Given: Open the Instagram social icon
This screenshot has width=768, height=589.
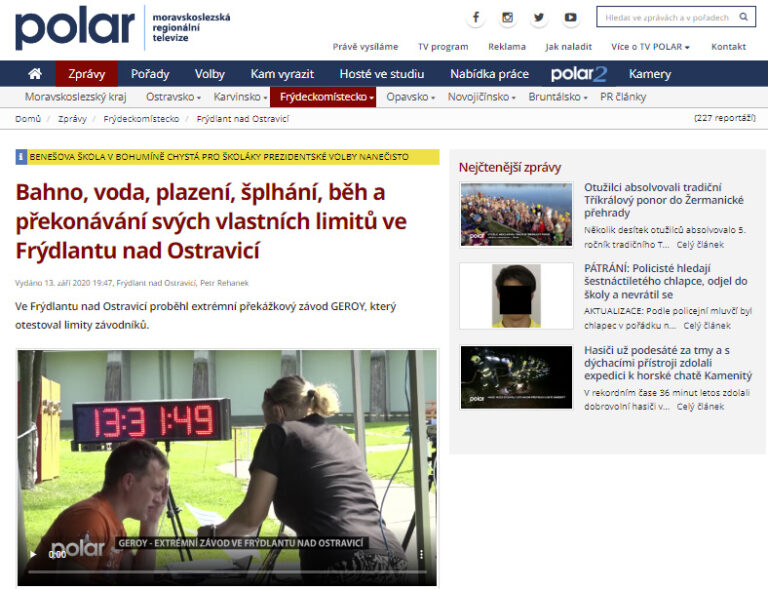Looking at the screenshot, I should 507,18.
